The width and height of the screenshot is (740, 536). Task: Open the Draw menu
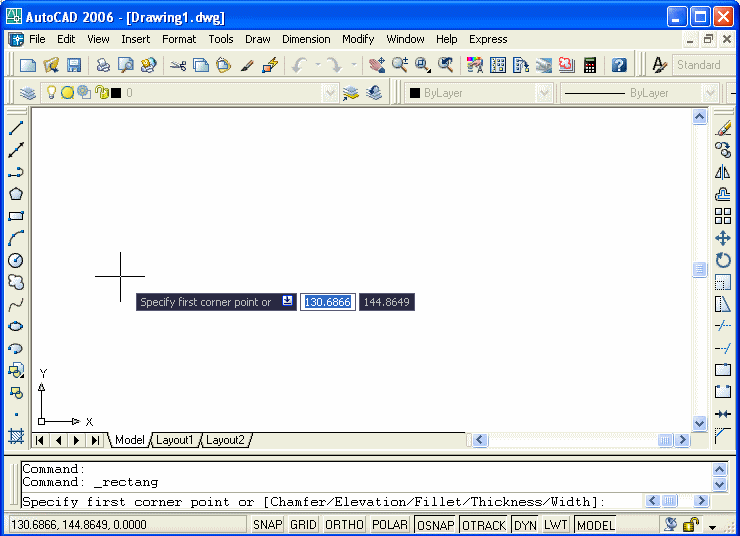[x=258, y=39]
